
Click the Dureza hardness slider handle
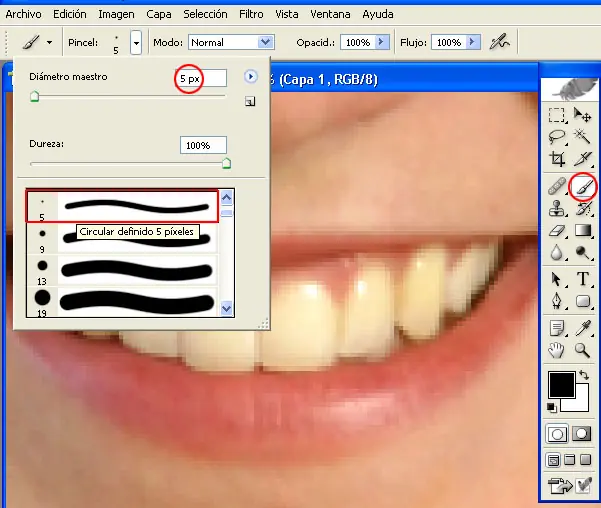[226, 162]
